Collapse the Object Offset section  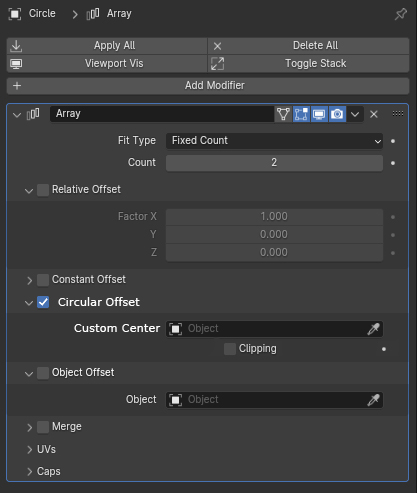pyautogui.click(x=29, y=374)
